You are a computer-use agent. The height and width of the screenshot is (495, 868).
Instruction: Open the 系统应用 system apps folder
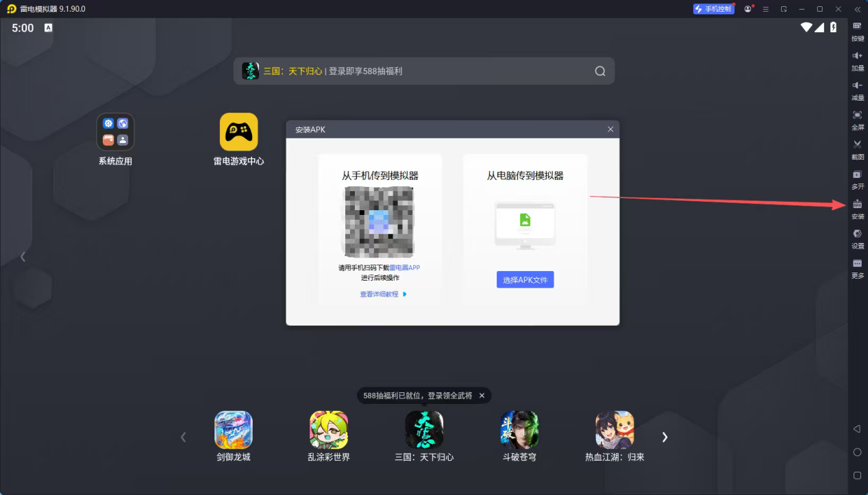pos(115,140)
